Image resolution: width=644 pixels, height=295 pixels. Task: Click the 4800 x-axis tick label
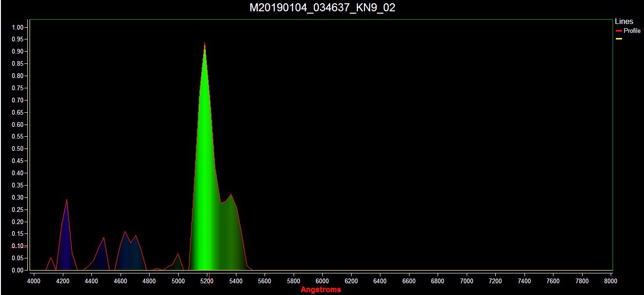tap(149, 281)
